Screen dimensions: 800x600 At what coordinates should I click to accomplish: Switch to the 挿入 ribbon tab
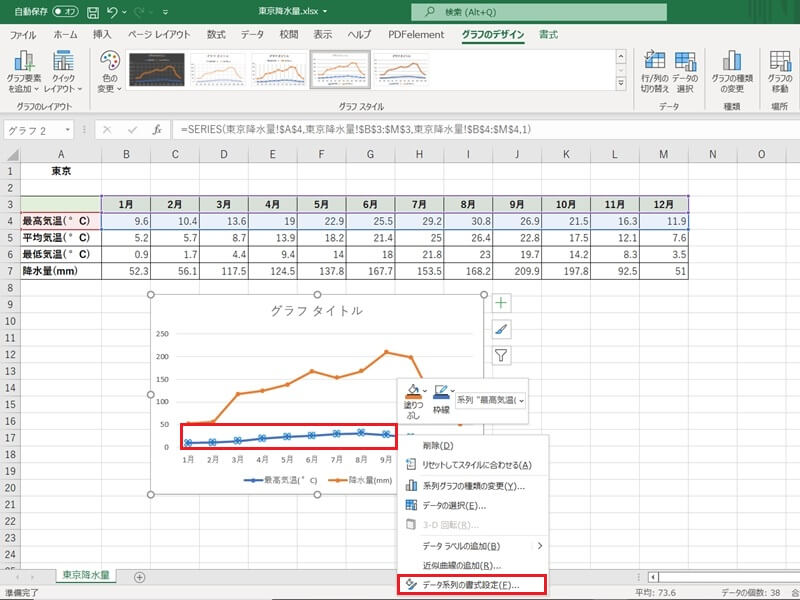(102, 34)
